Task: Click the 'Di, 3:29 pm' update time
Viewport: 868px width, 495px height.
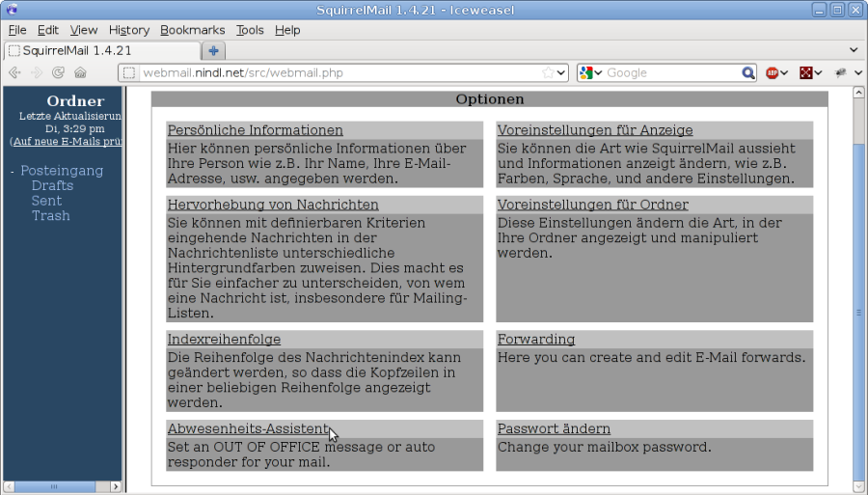Action: (74, 128)
